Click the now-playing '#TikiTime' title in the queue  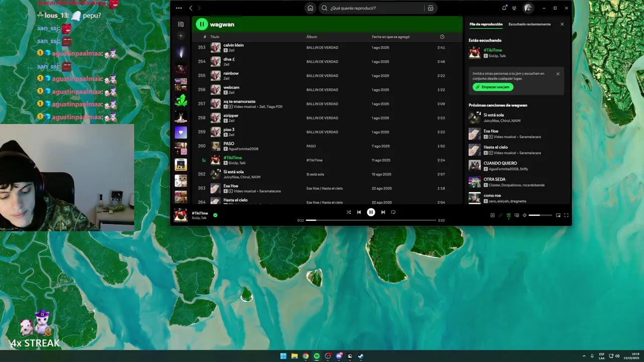(493, 50)
